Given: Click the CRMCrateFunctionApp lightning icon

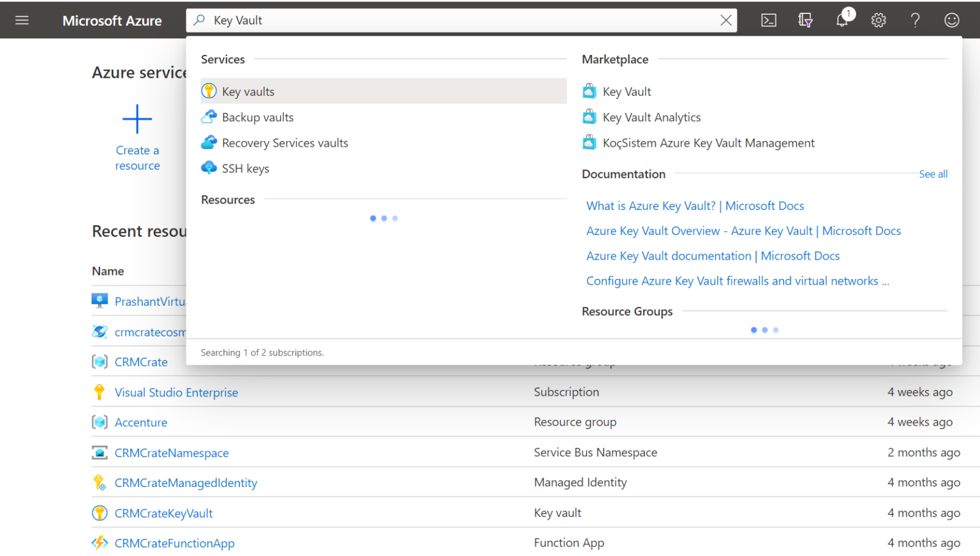Looking at the screenshot, I should coord(100,543).
